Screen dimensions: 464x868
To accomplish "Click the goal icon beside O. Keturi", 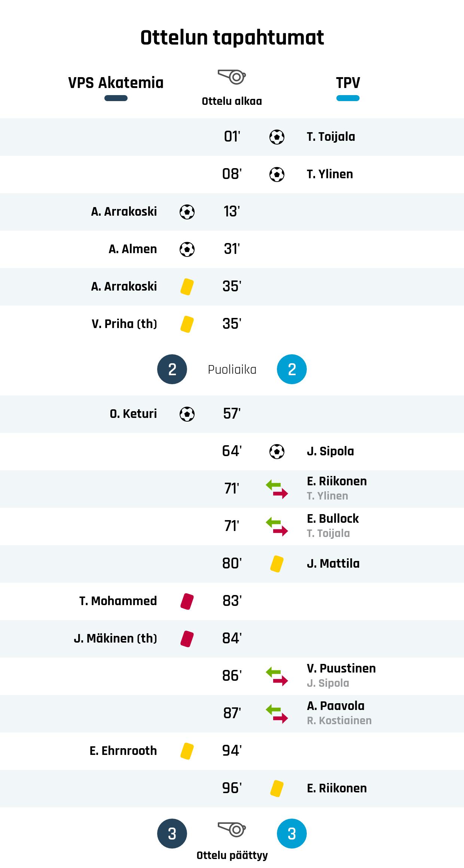I will point(187,414).
